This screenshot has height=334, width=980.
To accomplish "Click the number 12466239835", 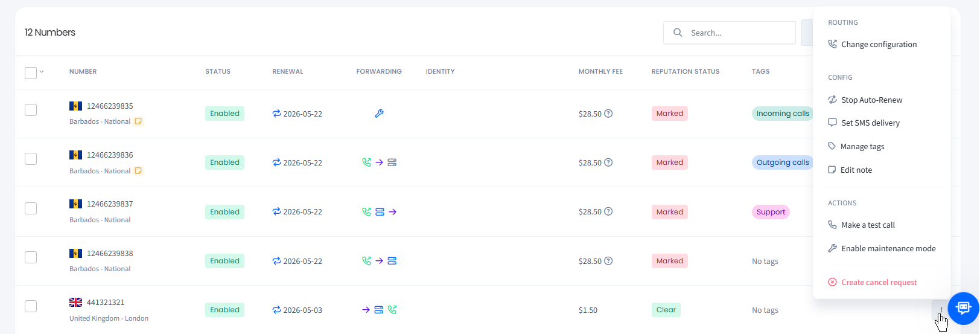I will coord(110,106).
